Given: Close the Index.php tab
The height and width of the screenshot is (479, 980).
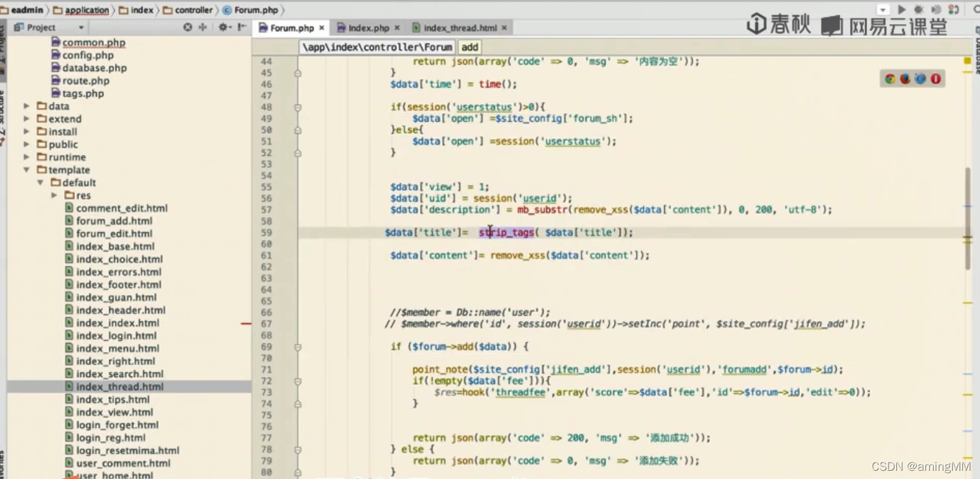Looking at the screenshot, I should 397,28.
